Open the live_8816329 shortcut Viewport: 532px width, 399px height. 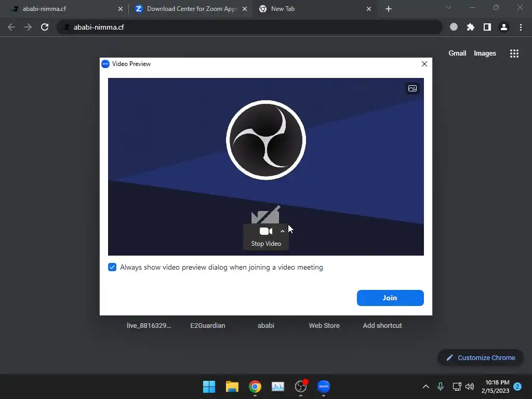click(149, 325)
